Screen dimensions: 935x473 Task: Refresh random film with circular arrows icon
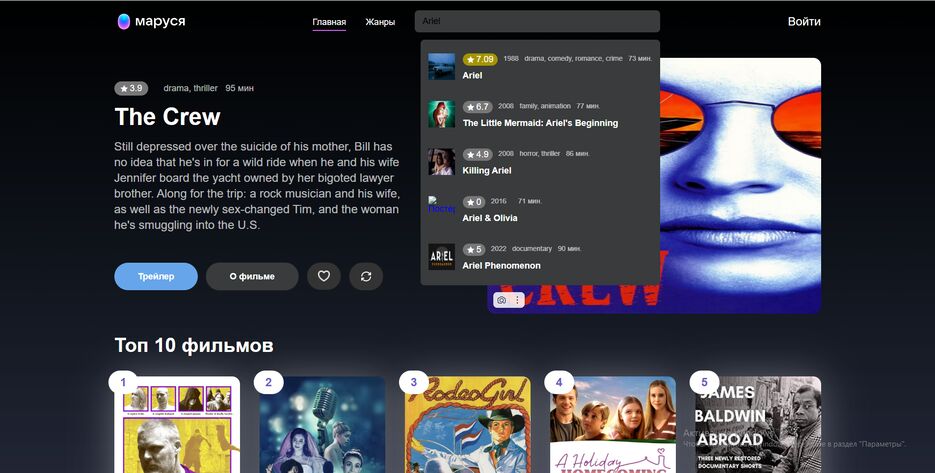pyautogui.click(x=366, y=276)
